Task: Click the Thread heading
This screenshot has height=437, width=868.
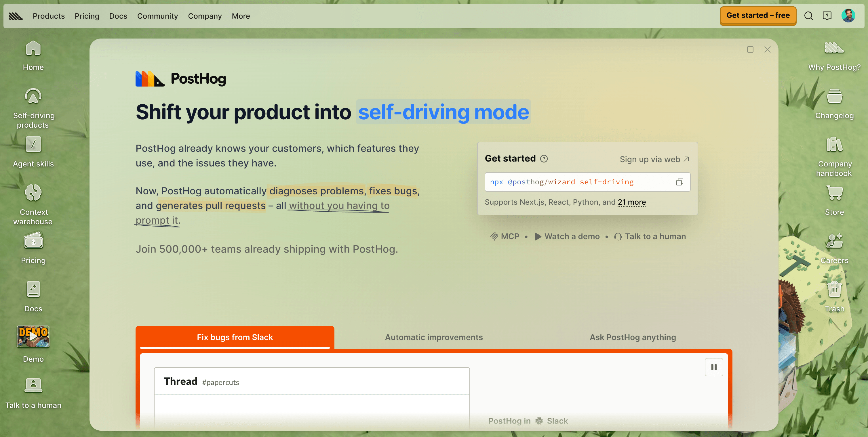Action: pyautogui.click(x=180, y=382)
